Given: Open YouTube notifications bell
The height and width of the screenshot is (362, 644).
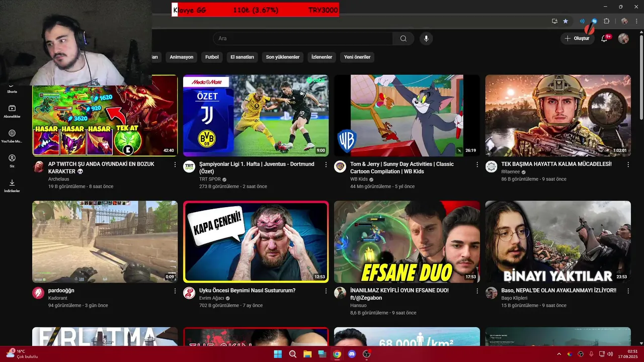Looking at the screenshot, I should 604,39.
